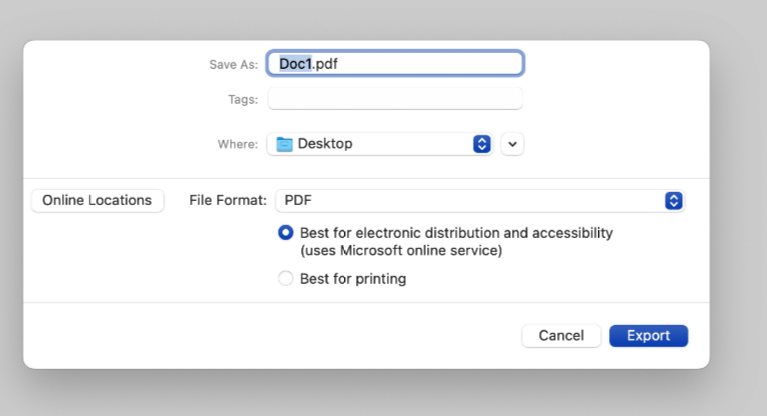Click the Desktop folder icon

pos(284,144)
